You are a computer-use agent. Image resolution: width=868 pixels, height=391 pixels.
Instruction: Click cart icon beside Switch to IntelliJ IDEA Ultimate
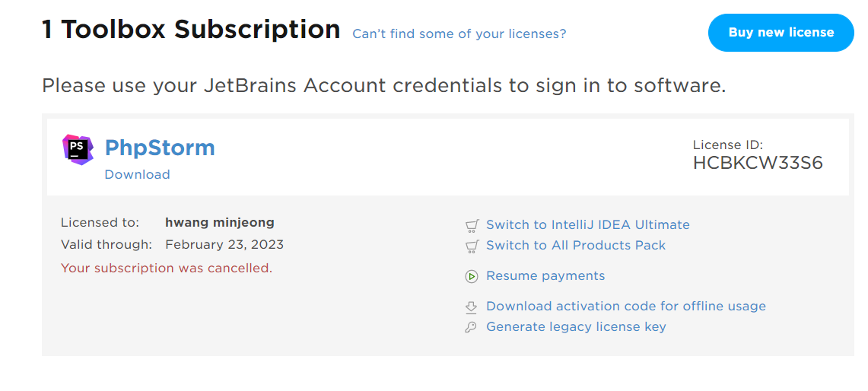(x=472, y=225)
